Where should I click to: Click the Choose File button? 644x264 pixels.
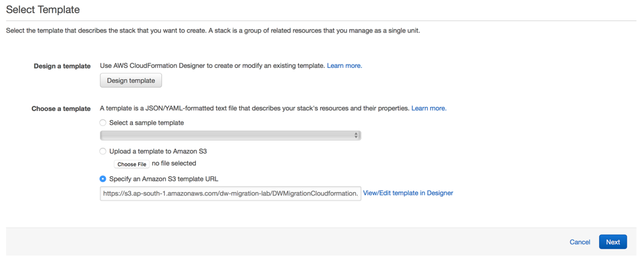pos(132,164)
